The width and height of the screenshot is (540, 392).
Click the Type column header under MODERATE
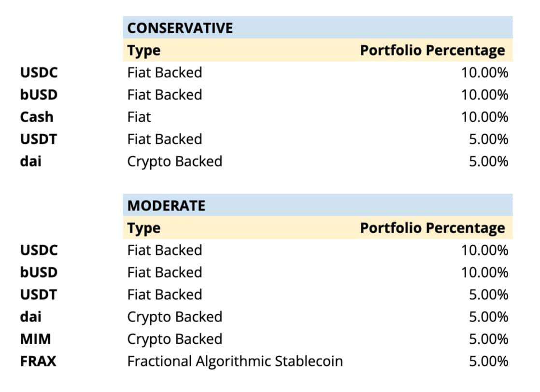tap(144, 228)
